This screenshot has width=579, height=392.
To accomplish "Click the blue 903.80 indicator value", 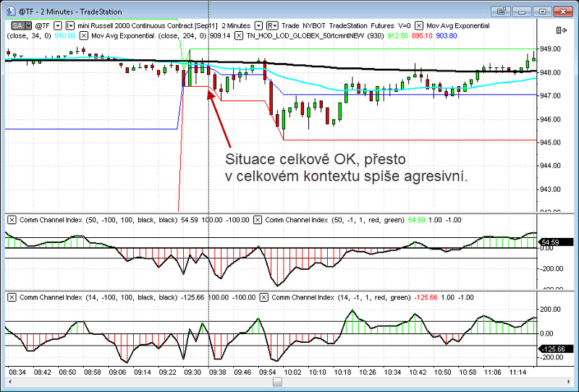I will click(x=447, y=36).
